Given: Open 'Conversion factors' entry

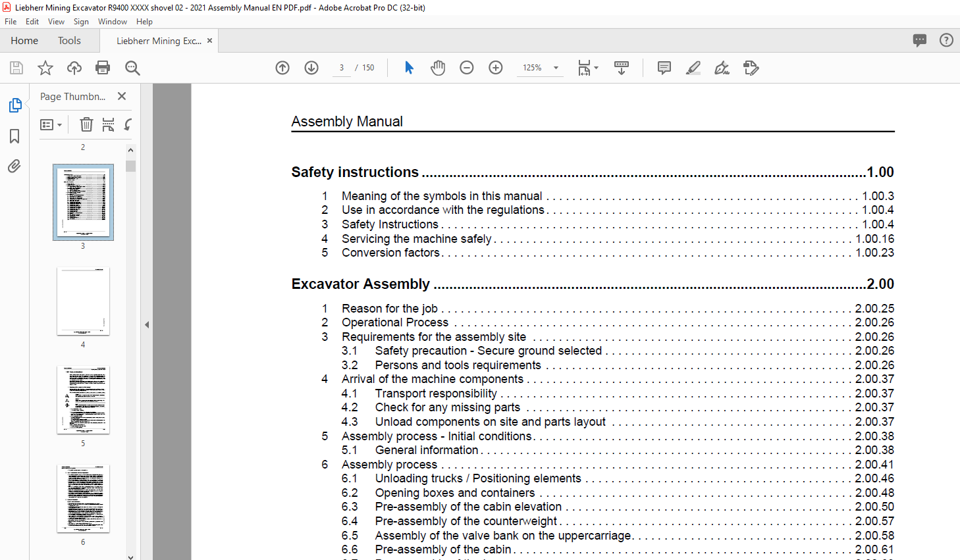Looking at the screenshot, I should point(390,253).
